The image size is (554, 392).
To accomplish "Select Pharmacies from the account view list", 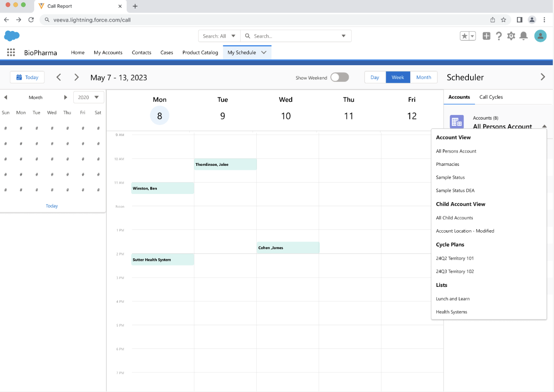I will pos(447,164).
